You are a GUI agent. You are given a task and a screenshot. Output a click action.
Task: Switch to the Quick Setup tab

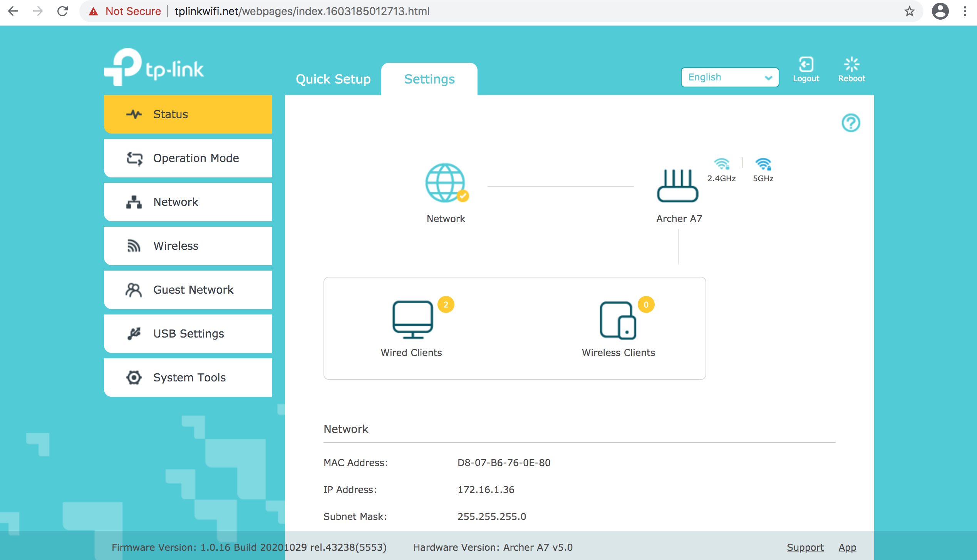(x=333, y=79)
